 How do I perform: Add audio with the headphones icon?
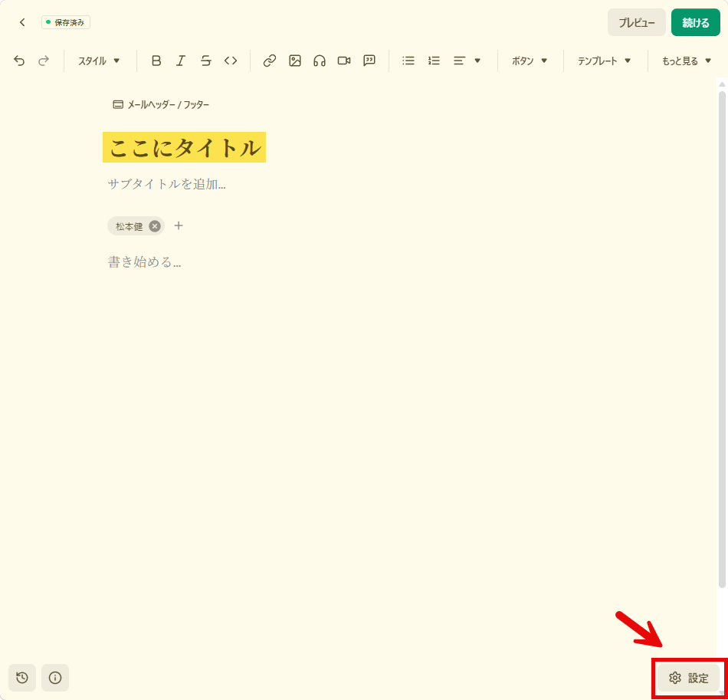[x=320, y=61]
